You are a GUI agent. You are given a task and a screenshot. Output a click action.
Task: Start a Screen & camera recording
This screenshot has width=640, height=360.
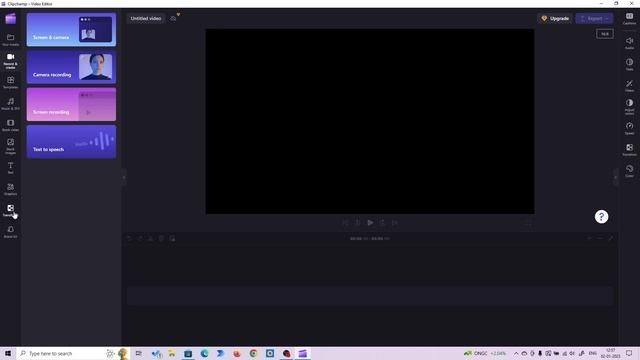point(71,30)
